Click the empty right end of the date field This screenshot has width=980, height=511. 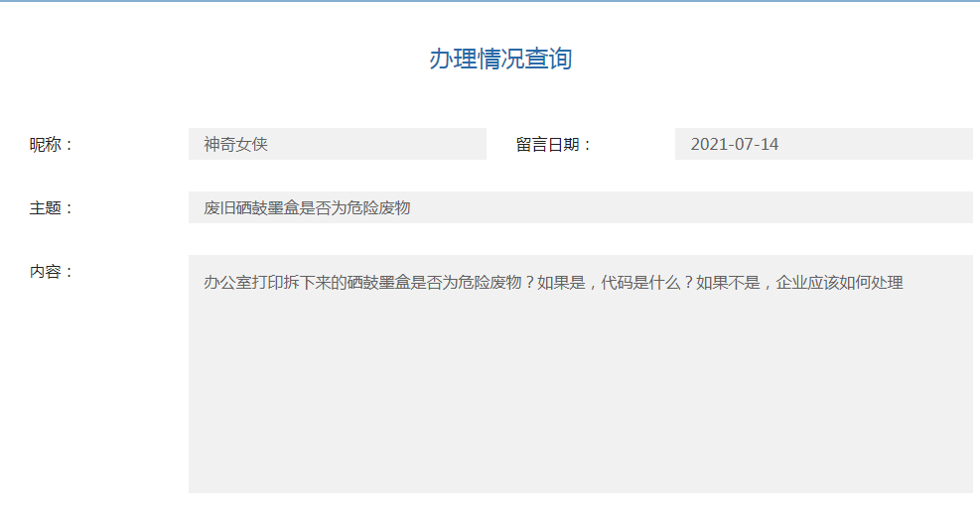pyautogui.click(x=923, y=144)
